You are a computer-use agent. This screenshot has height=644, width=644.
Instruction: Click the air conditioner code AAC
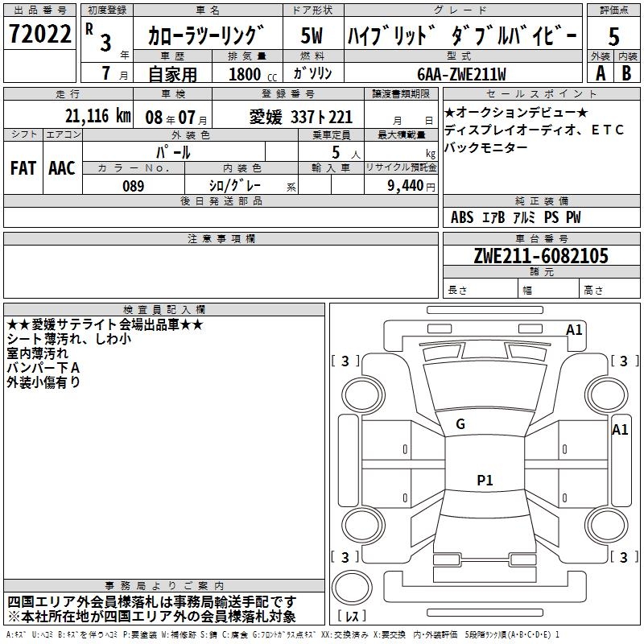pos(62,168)
